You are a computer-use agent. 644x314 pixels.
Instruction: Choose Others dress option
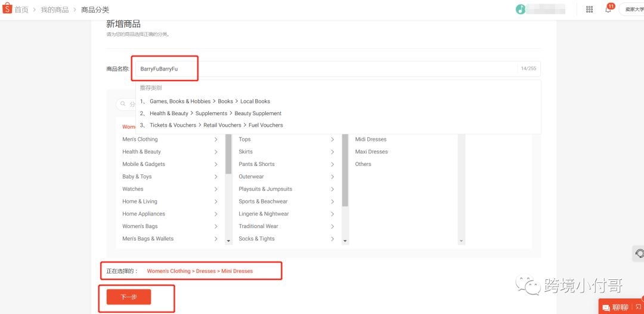tap(363, 164)
